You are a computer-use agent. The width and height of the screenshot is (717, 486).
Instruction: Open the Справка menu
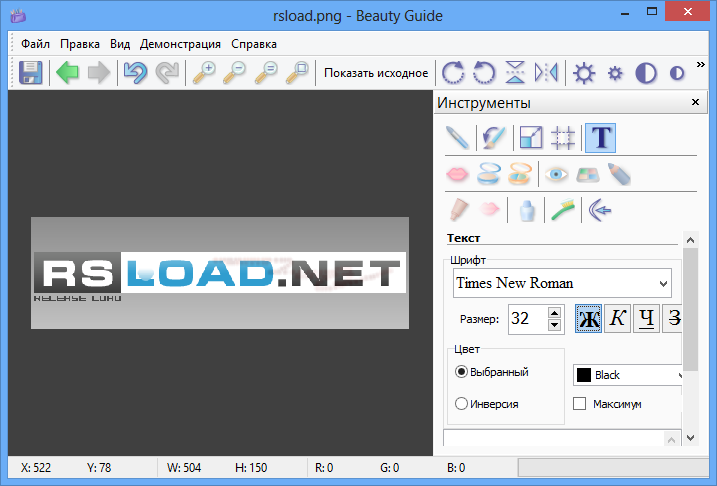[254, 44]
